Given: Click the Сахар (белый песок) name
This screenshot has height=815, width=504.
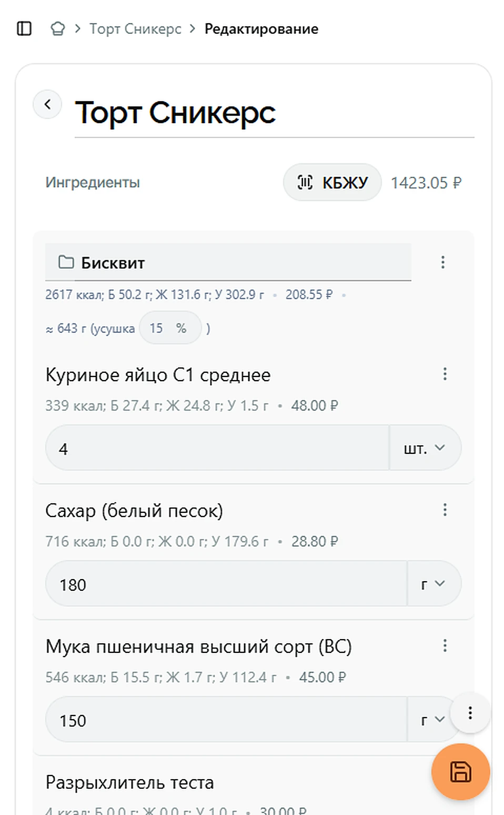Looking at the screenshot, I should click(x=134, y=511).
